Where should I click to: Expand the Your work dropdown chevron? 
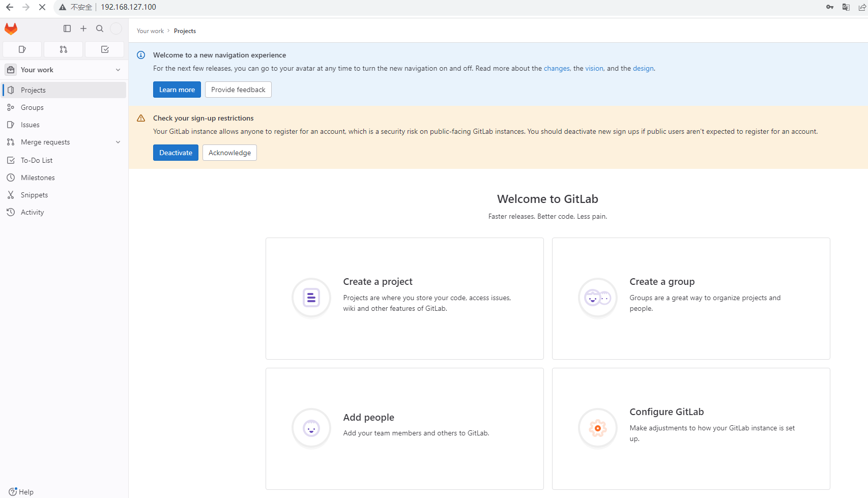pos(118,70)
